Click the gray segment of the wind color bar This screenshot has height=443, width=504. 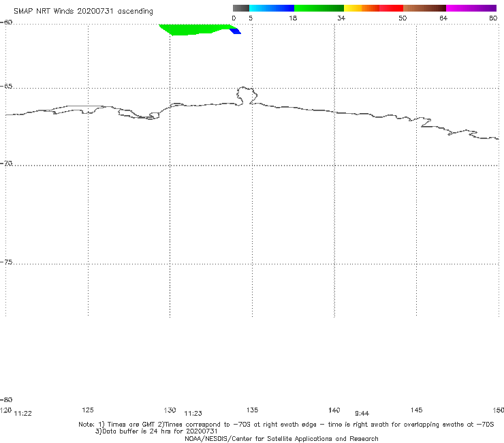(240, 8)
